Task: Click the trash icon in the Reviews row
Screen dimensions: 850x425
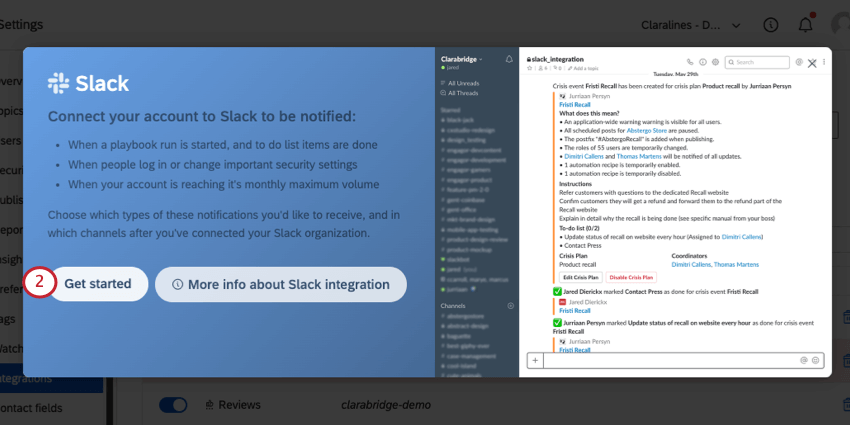Action: [x=846, y=405]
